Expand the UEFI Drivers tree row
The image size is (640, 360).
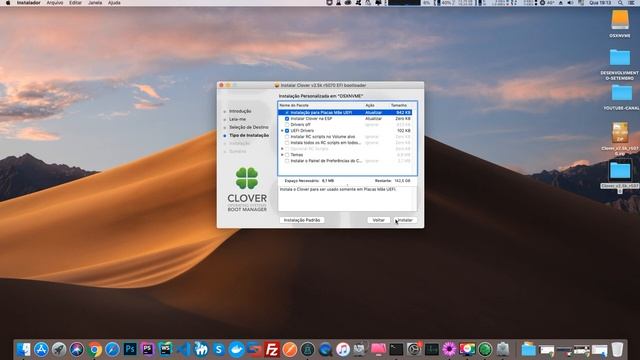[282, 131]
